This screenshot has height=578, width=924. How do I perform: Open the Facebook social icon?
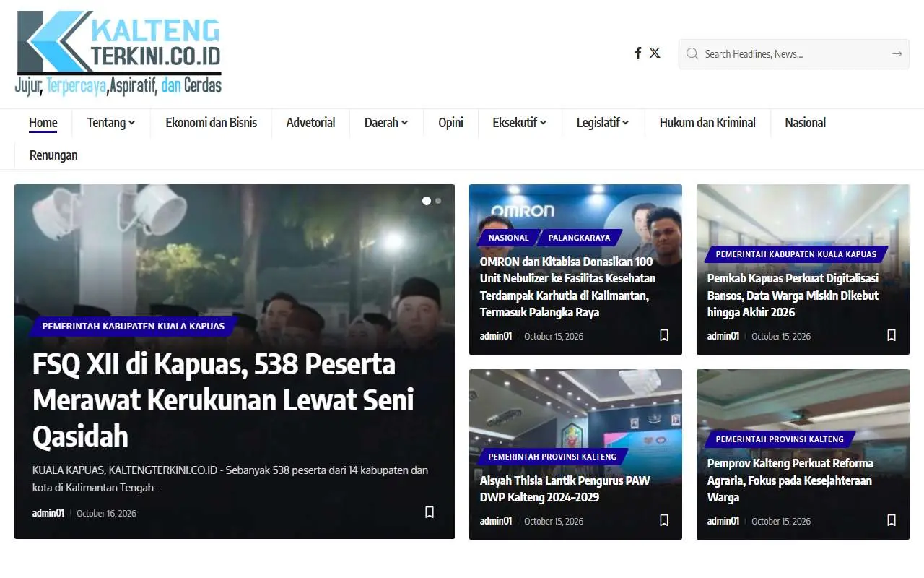click(x=638, y=53)
